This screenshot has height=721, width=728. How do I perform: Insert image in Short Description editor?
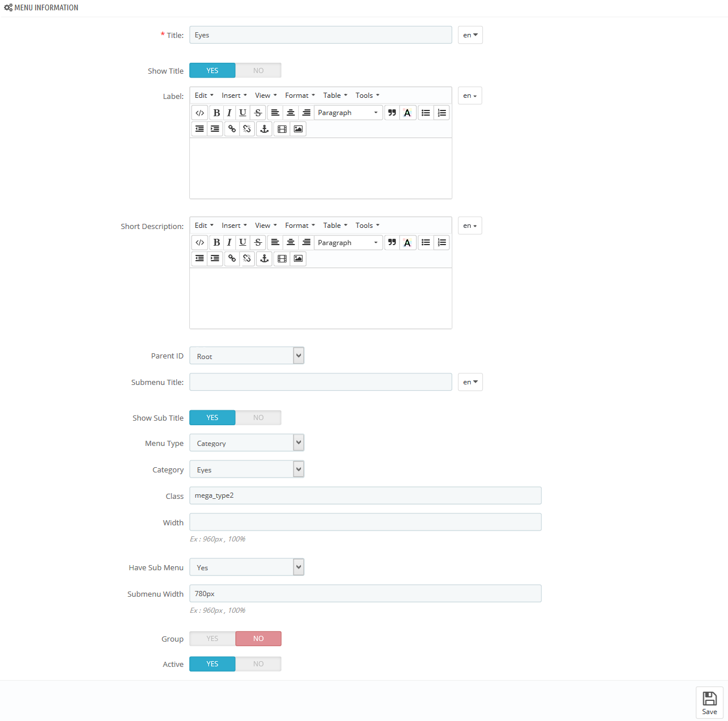click(298, 259)
